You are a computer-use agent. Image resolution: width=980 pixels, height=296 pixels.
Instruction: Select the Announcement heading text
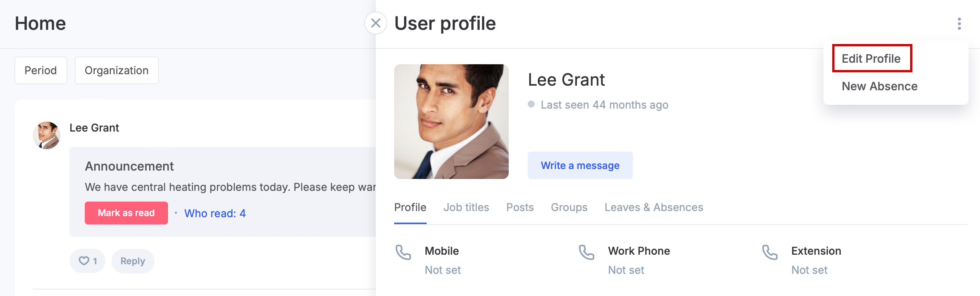129,166
